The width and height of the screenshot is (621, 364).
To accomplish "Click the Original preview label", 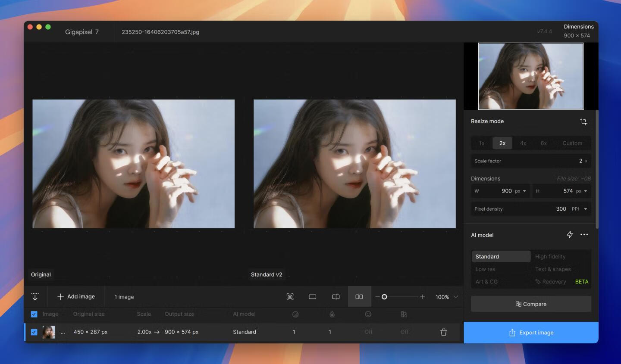I will click(41, 274).
